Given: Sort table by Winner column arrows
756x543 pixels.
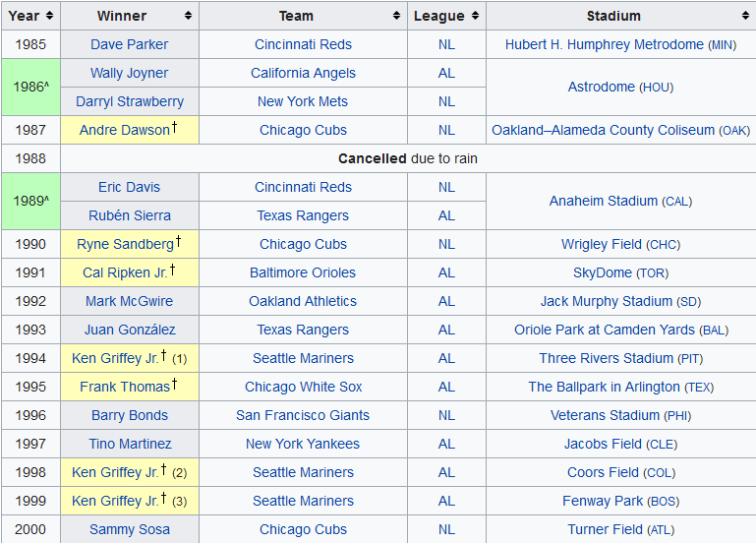Looking at the screenshot, I should click(x=188, y=16).
